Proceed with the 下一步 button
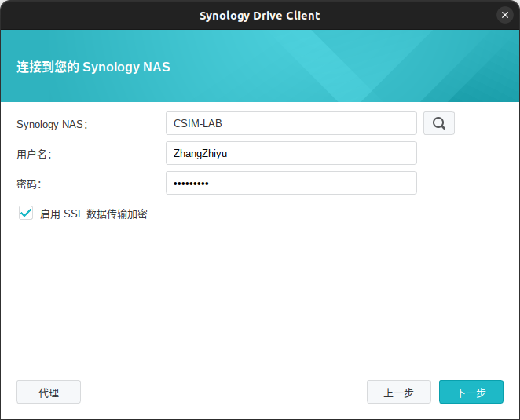This screenshot has width=520, height=420. pos(471,392)
